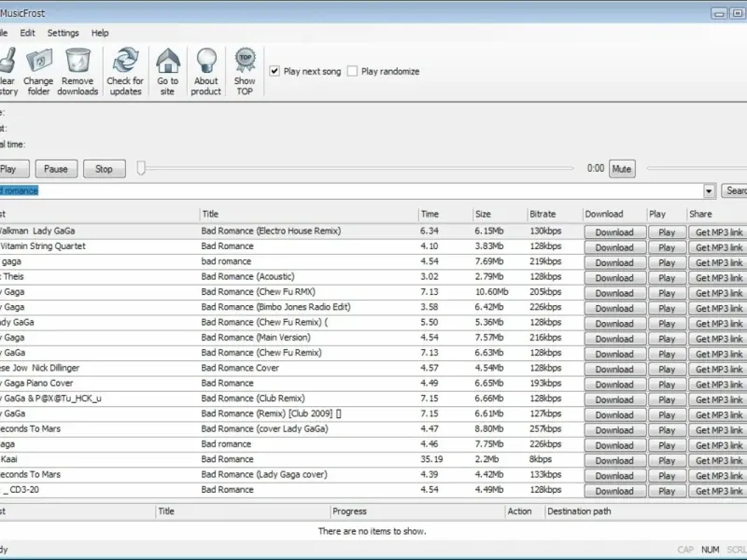This screenshot has height=560, width=747.
Task: Open the Go to site house icon
Action: (168, 62)
